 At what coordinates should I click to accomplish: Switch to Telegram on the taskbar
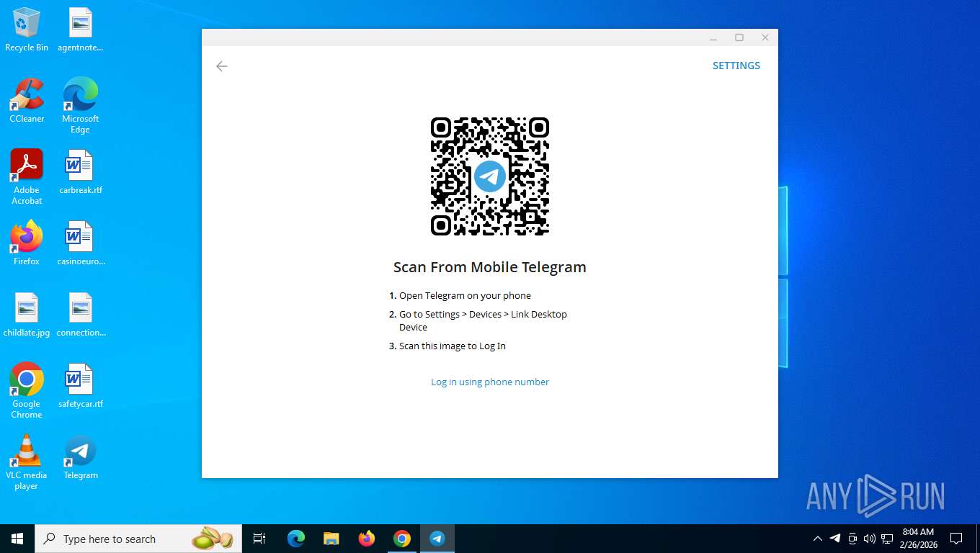[x=437, y=539]
